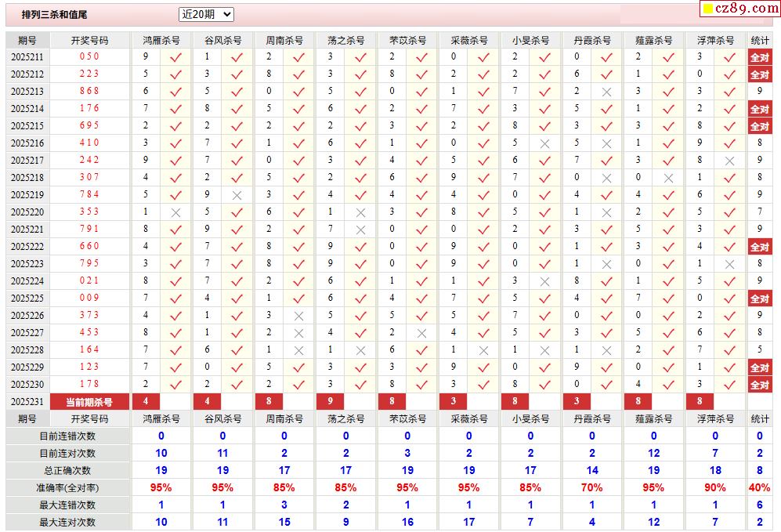
Task: Click the 准确率(全对率) row label
Action: (67, 488)
